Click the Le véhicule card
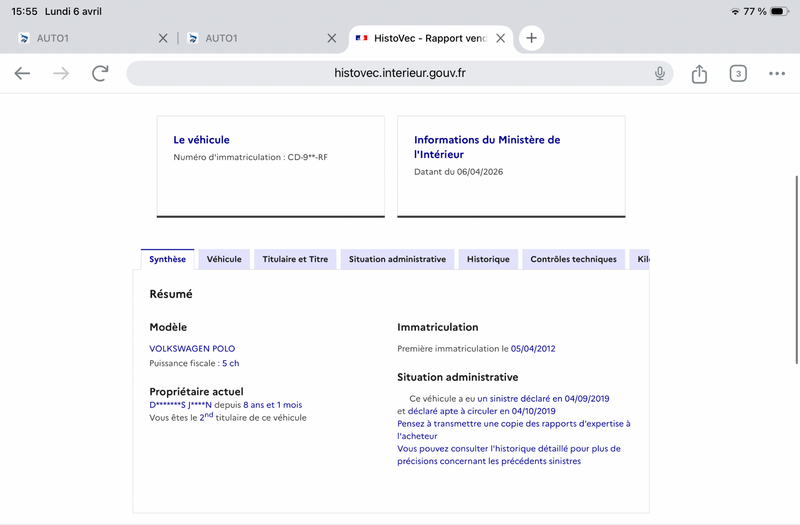Image resolution: width=800 pixels, height=525 pixels. (270, 165)
